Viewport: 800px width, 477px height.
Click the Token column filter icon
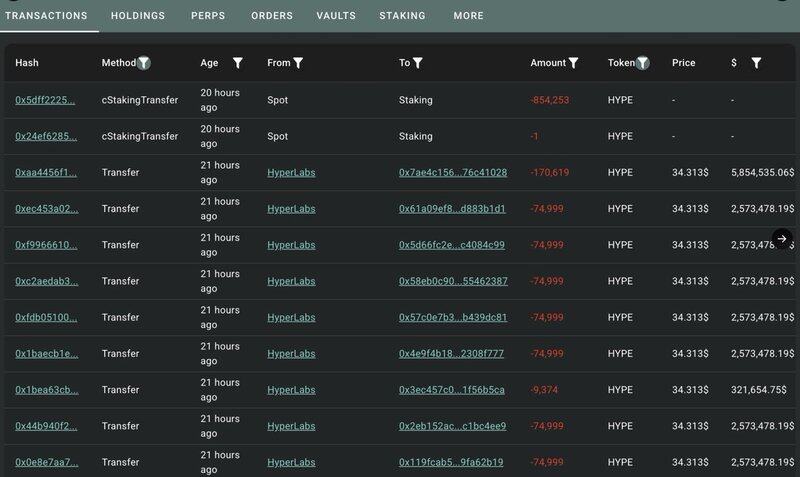(642, 63)
